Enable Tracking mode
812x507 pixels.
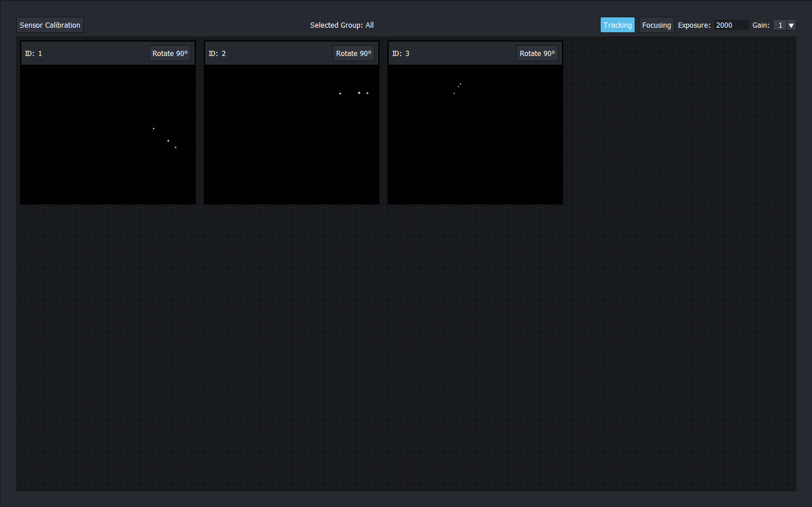click(x=617, y=25)
